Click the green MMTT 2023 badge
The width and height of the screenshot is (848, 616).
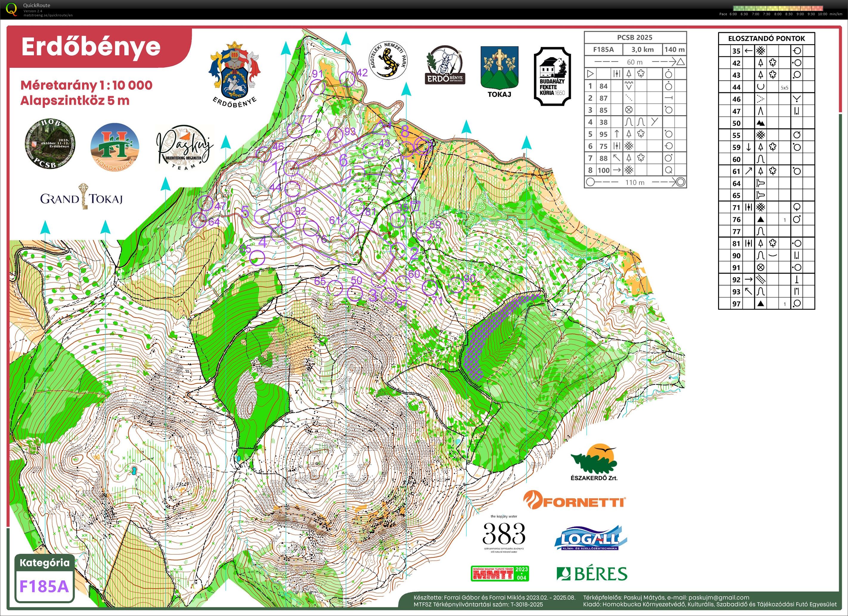coord(499,573)
